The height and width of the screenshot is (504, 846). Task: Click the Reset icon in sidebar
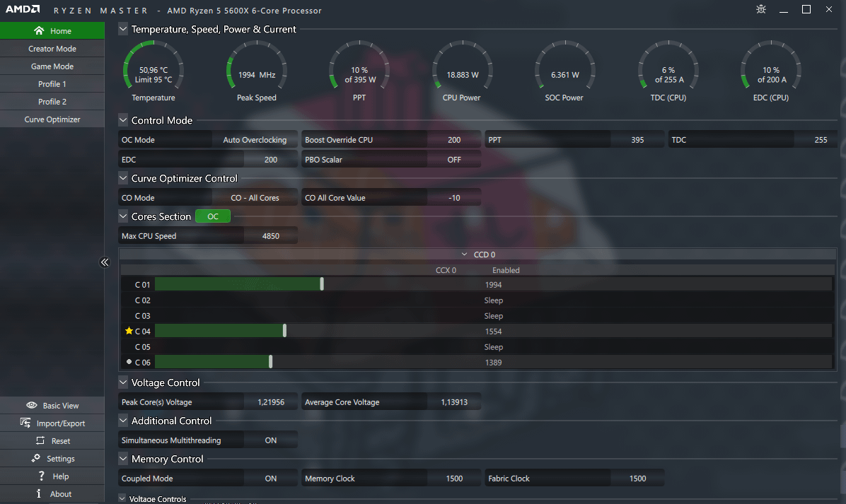tap(40, 440)
